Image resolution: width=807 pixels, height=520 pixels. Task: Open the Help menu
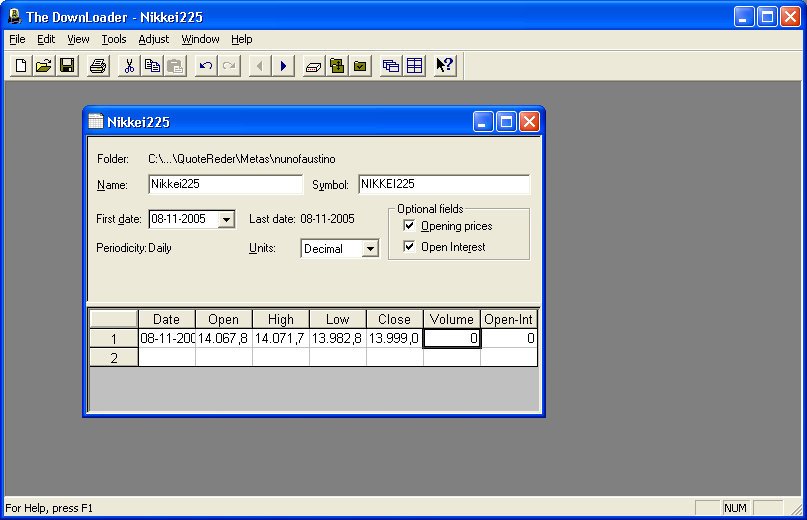point(241,39)
